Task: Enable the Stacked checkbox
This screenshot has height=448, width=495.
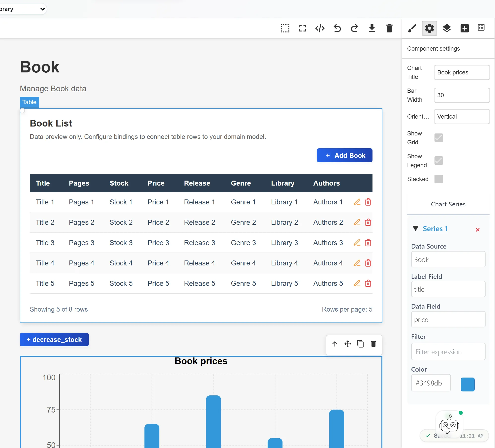Action: [439, 179]
